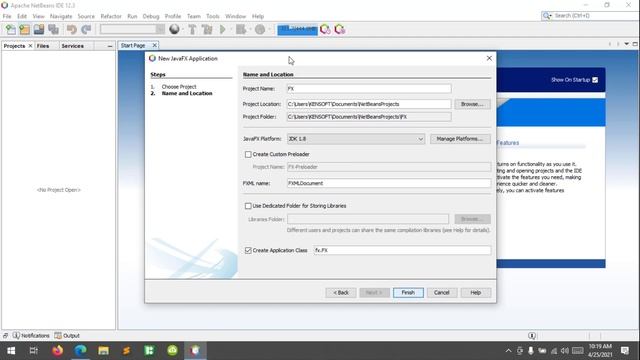
Task: Toggle Show On Startup checkbox
Action: [x=595, y=80]
